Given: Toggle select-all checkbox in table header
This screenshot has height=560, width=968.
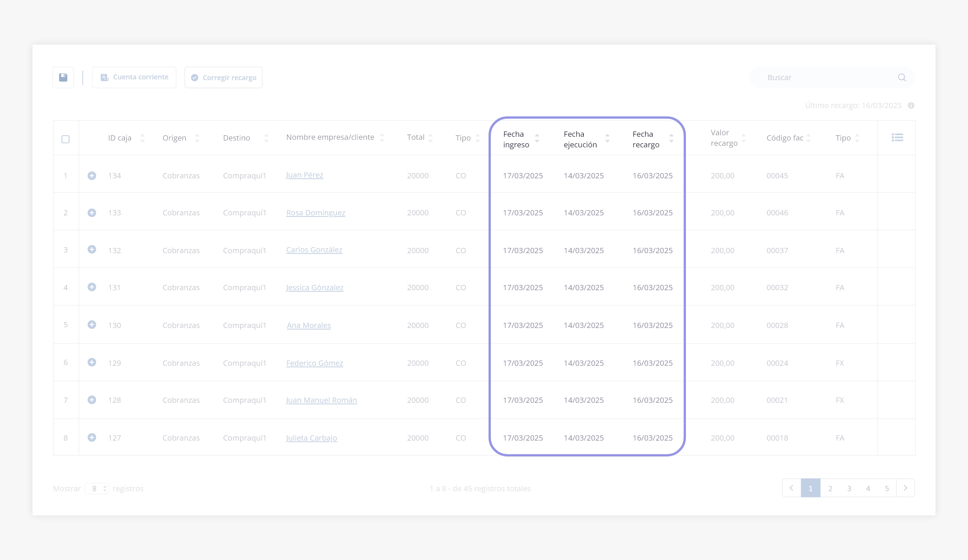Looking at the screenshot, I should pos(66,139).
